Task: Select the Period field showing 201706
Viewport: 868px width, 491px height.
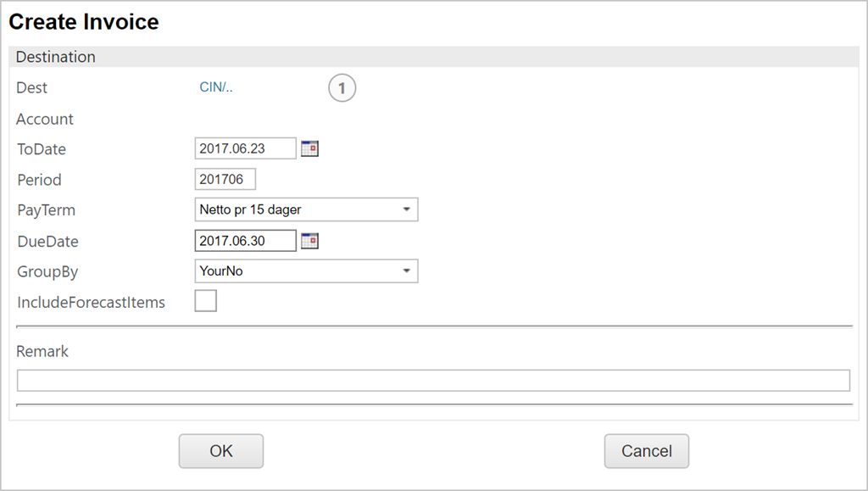Action: tap(225, 180)
